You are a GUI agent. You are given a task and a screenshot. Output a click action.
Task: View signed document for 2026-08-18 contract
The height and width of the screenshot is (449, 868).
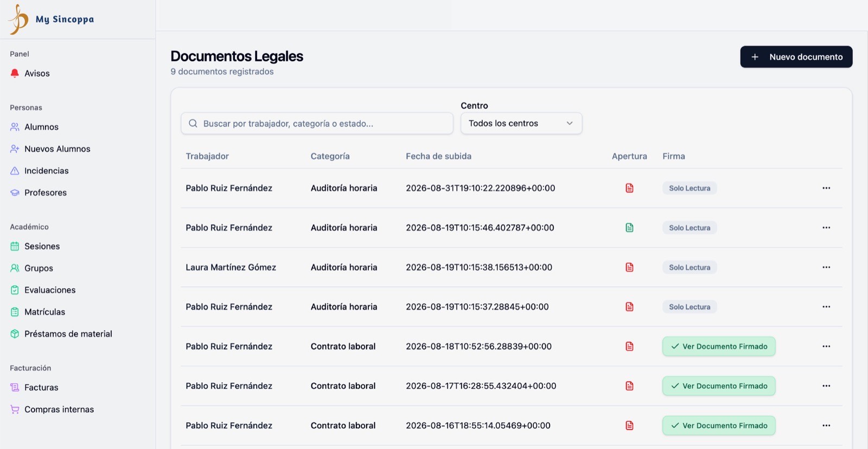(x=719, y=346)
